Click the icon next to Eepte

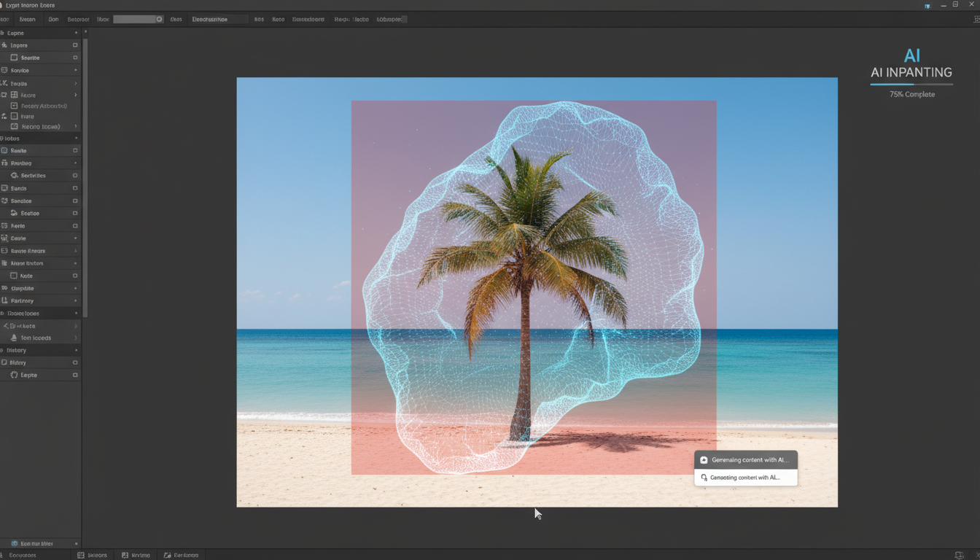pos(14,375)
